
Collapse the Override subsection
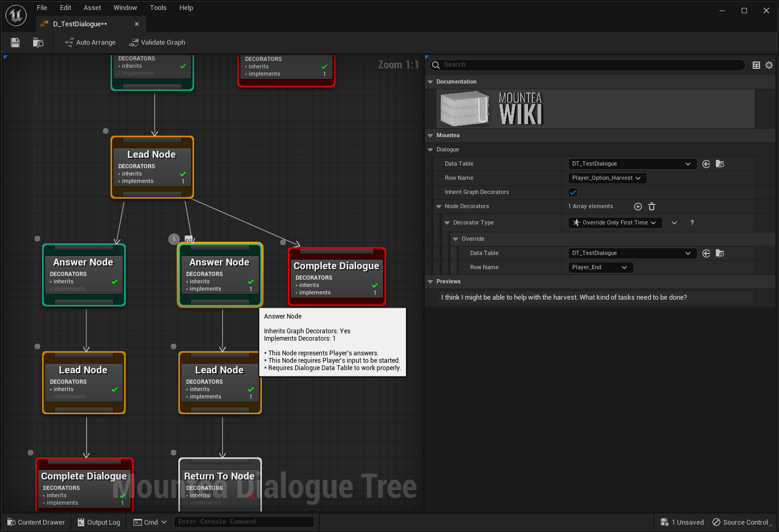coord(456,239)
